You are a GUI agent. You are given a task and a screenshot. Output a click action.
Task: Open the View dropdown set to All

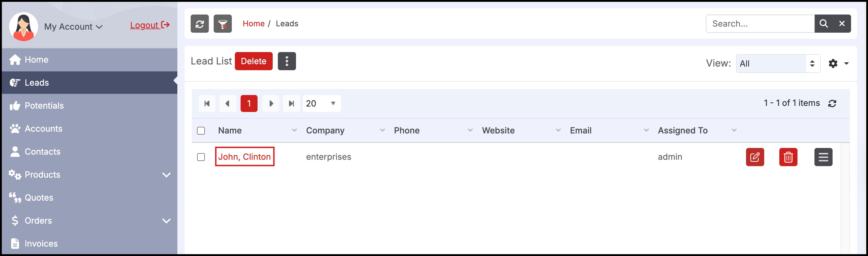click(778, 63)
